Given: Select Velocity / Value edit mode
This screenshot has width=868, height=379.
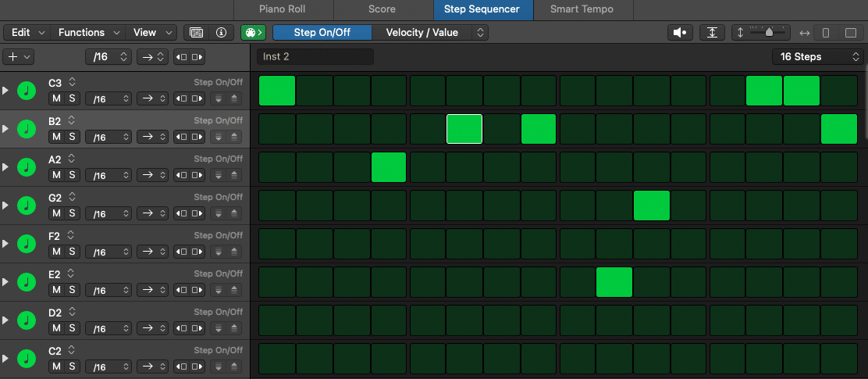Looking at the screenshot, I should click(x=422, y=33).
